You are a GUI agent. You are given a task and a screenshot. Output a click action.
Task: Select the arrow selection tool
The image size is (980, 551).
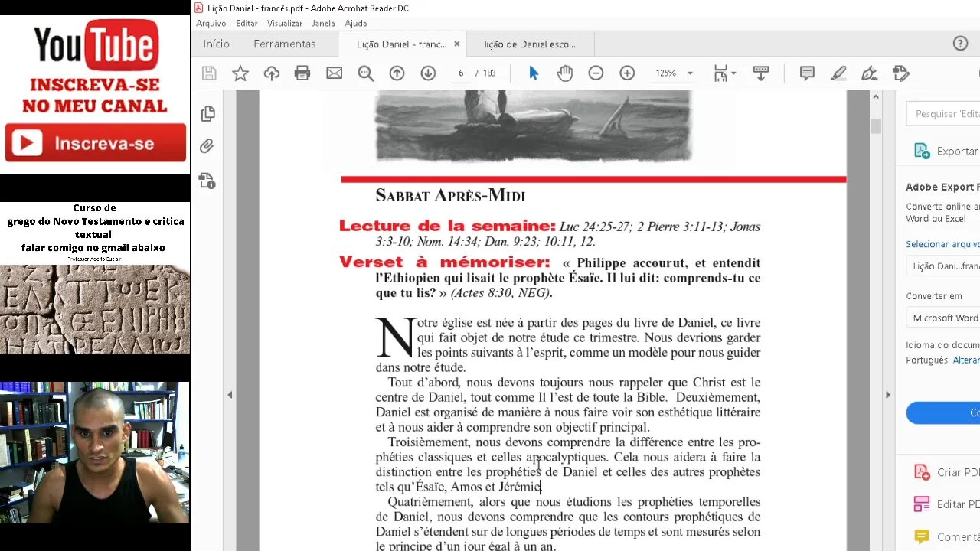pos(534,73)
